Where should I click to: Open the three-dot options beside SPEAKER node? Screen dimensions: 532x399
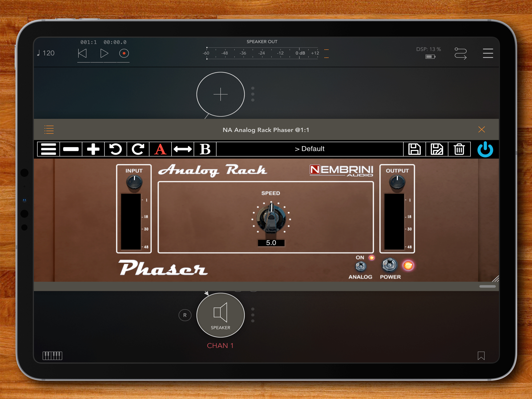253,315
